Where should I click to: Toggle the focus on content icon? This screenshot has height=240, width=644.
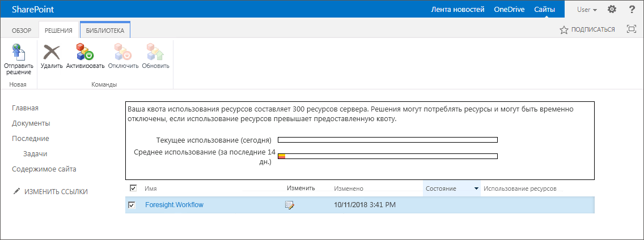pyautogui.click(x=631, y=29)
